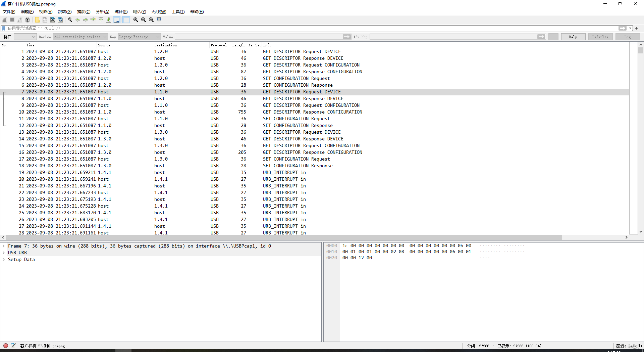Click the Adv Hop input field
Image resolution: width=644 pixels, height=352 pixels.
click(453, 37)
